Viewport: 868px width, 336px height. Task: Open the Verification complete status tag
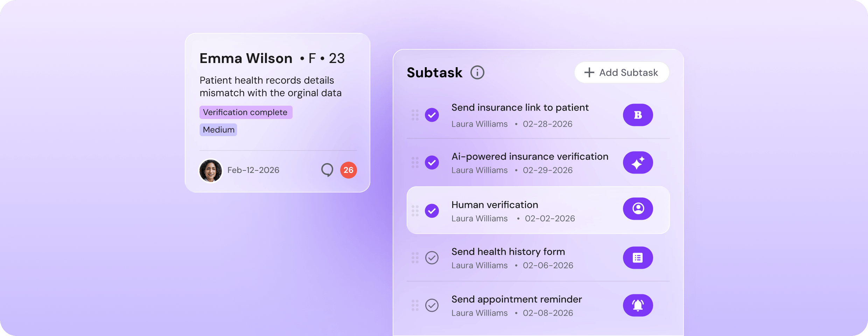[246, 112]
